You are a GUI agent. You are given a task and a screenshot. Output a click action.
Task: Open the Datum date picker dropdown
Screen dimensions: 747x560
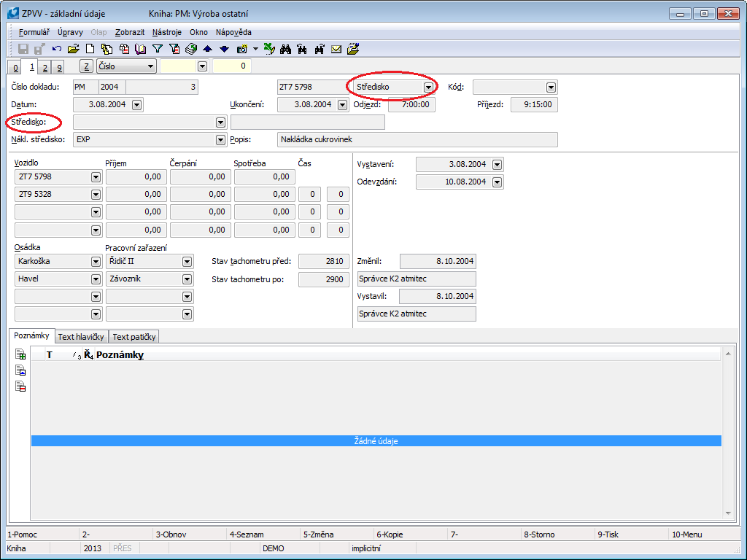tap(137, 105)
